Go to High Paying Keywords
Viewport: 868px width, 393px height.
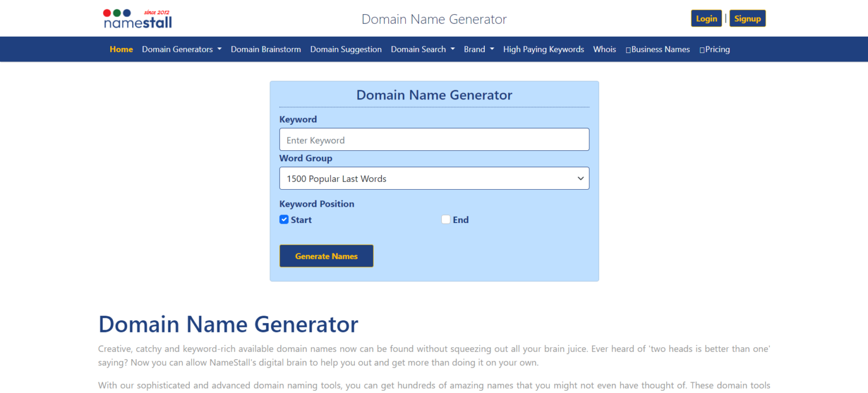pyautogui.click(x=543, y=49)
